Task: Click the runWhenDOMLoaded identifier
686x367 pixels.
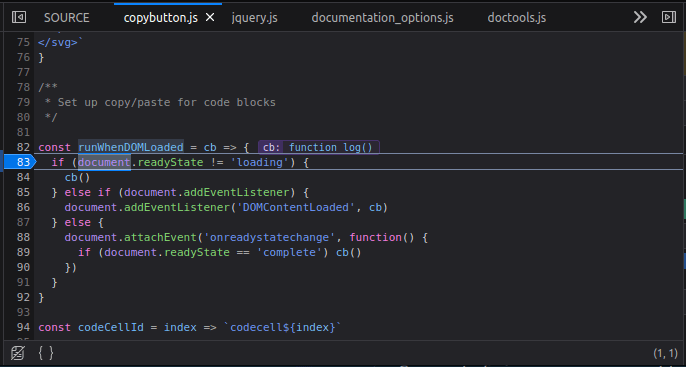Action: click(x=131, y=147)
